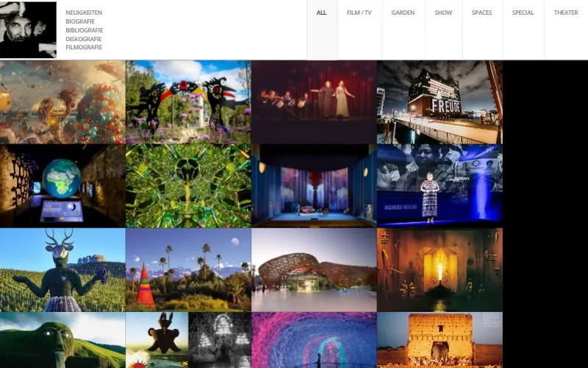Open the FREUDE building thumbnail
Screen dimensions: 588x368
point(440,102)
